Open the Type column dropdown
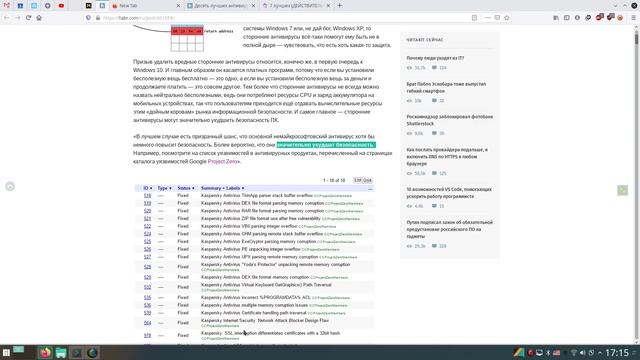The width and height of the screenshot is (640, 360). [164, 188]
